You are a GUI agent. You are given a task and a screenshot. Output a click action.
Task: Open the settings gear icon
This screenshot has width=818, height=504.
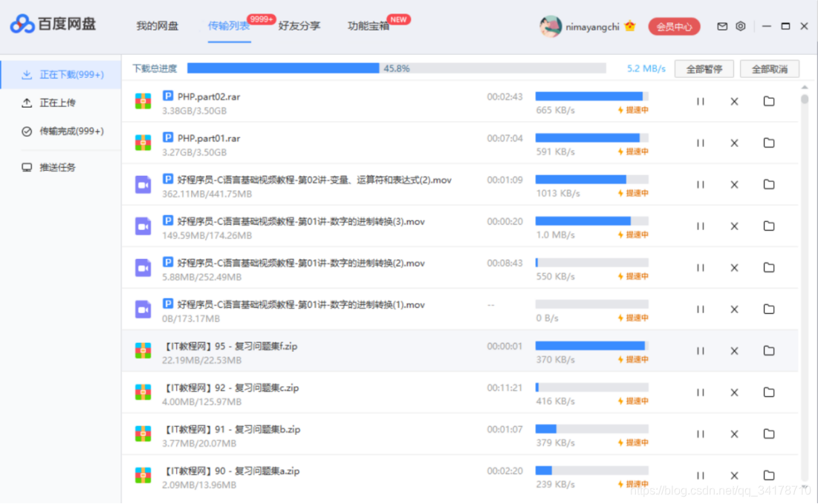pyautogui.click(x=740, y=26)
